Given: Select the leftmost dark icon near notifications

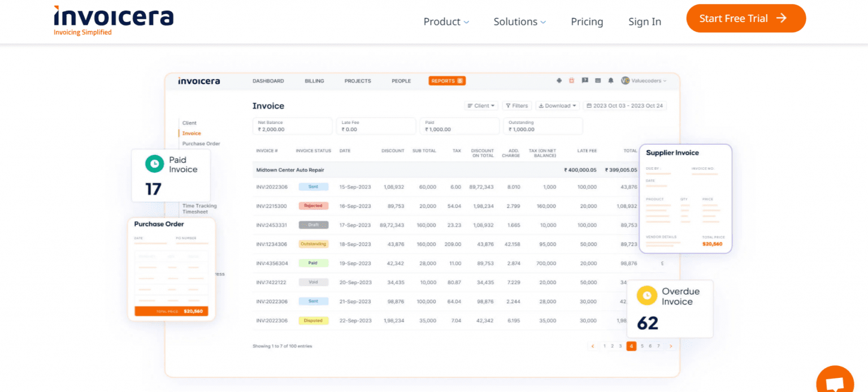Looking at the screenshot, I should 560,80.
